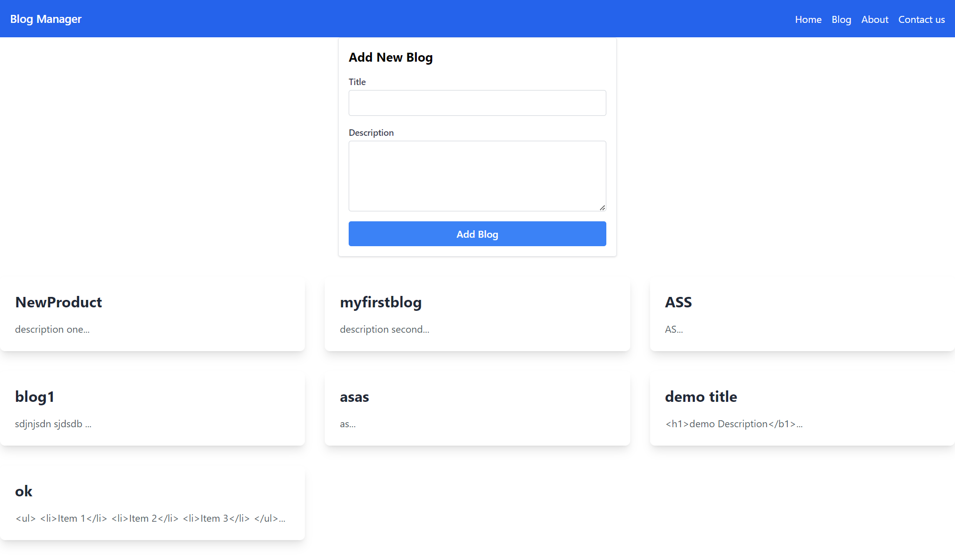Click the Description textarea field
Viewport: 955px width, 560px height.
tap(477, 175)
